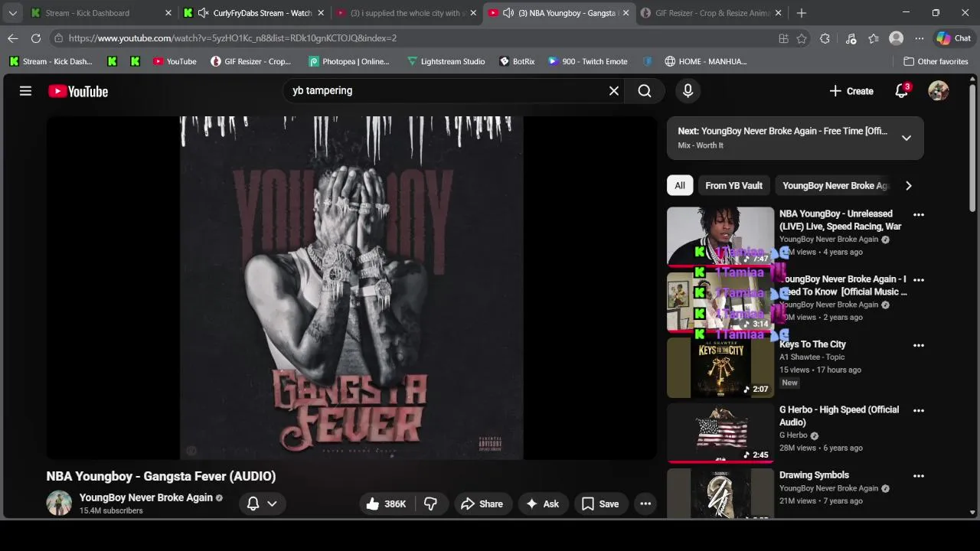Open browser settings and more ellipsis
Viewport: 980px width, 551px height.
click(x=919, y=38)
